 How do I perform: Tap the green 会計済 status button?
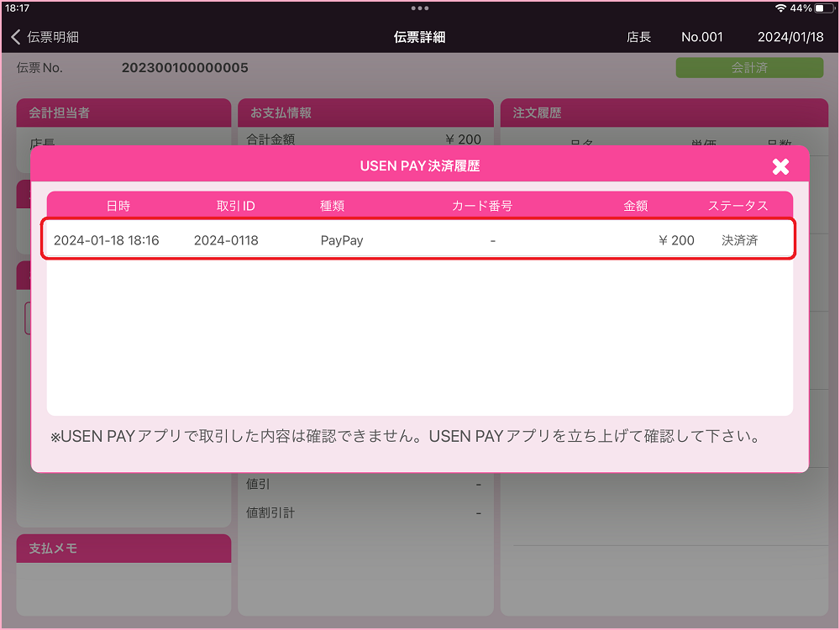point(749,68)
